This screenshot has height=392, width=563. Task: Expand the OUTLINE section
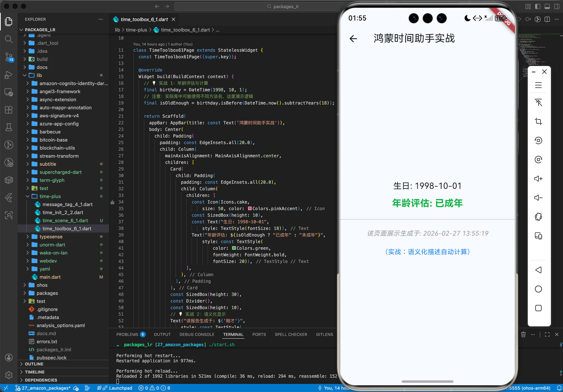(34, 364)
